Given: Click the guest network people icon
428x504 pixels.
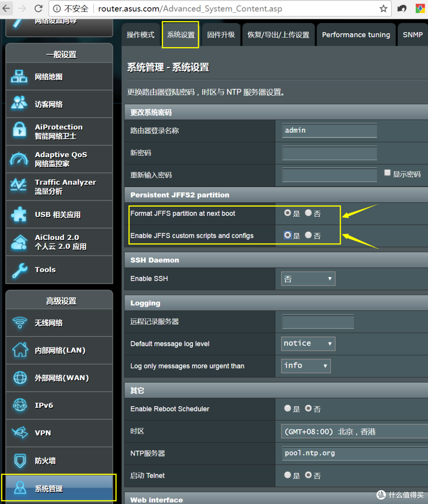Looking at the screenshot, I should (19, 103).
